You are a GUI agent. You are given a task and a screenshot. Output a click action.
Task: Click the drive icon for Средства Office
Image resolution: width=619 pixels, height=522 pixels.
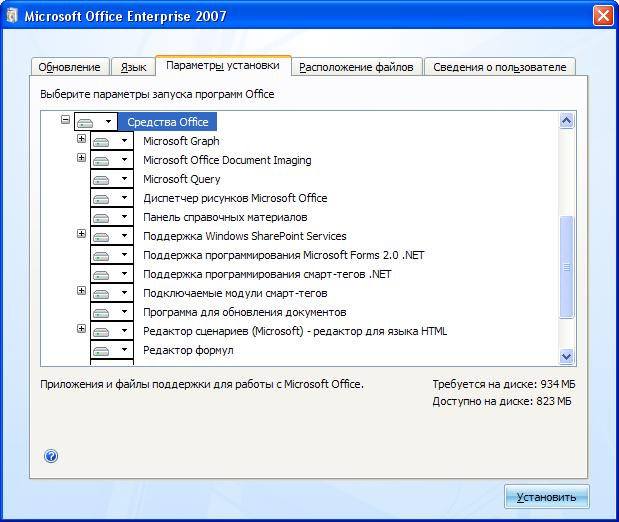pos(86,122)
